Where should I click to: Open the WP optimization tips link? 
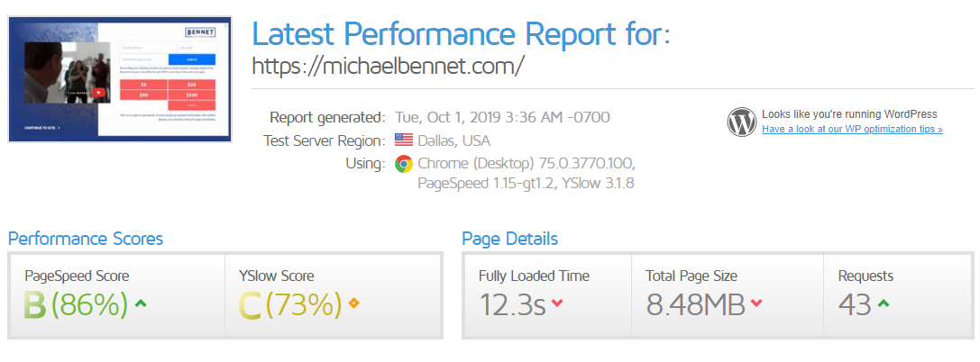pos(852,129)
